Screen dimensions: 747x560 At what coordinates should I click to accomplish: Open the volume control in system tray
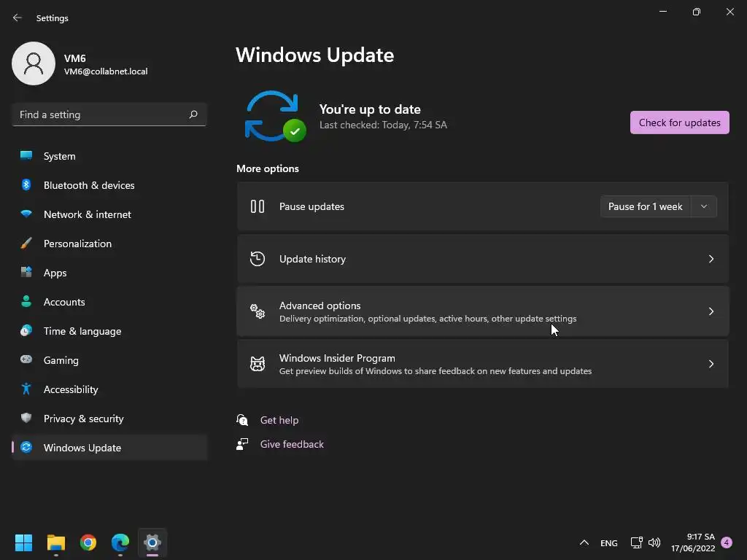pos(654,542)
